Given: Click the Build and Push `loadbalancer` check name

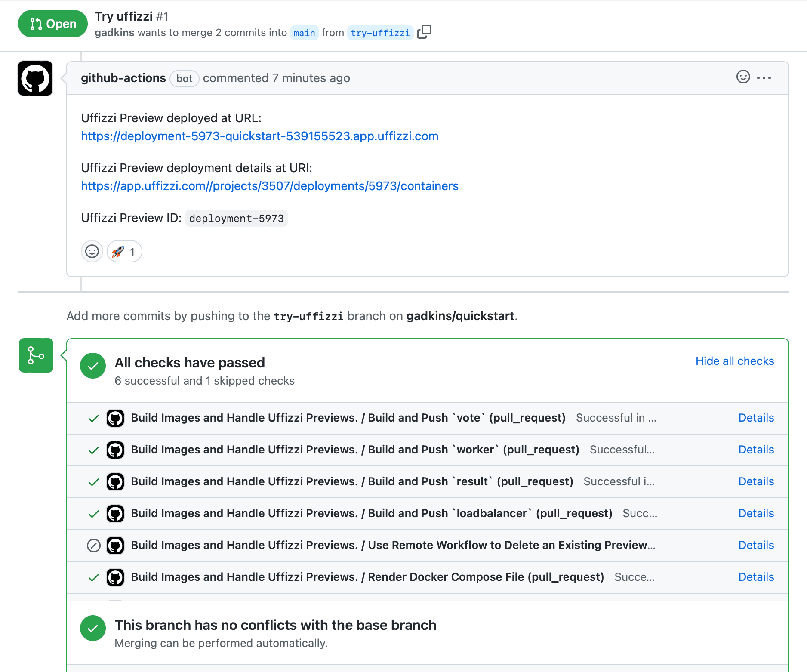Looking at the screenshot, I should click(x=372, y=513).
